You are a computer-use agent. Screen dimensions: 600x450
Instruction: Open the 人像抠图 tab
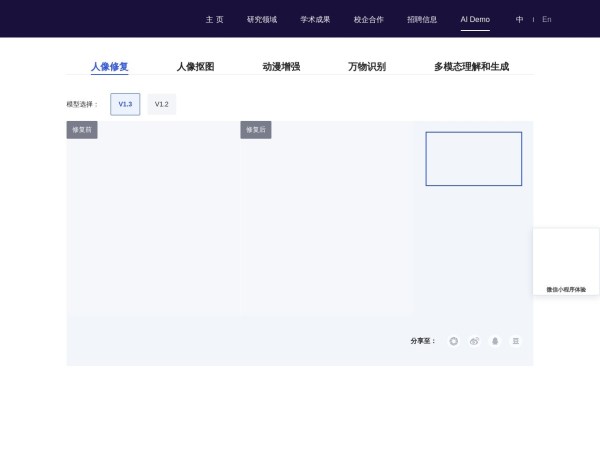tap(195, 67)
